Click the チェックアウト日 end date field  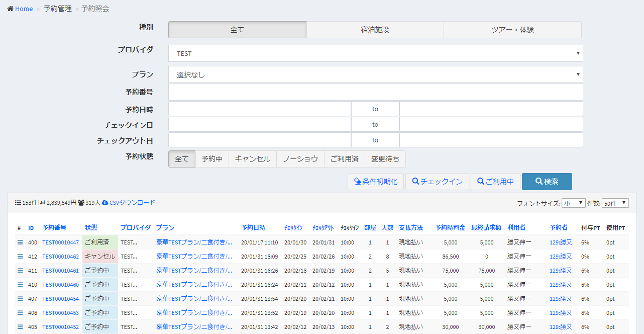(x=491, y=140)
